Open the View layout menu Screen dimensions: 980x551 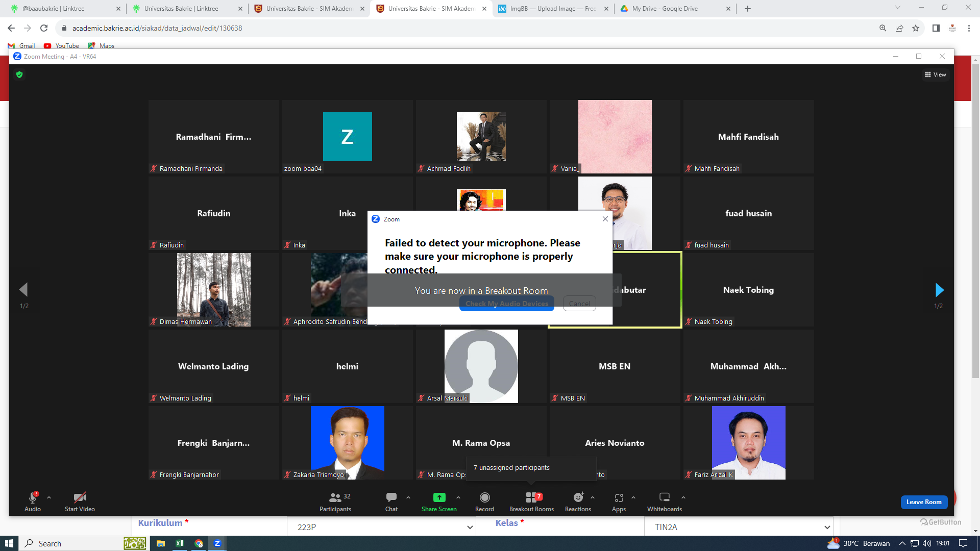pos(936,74)
